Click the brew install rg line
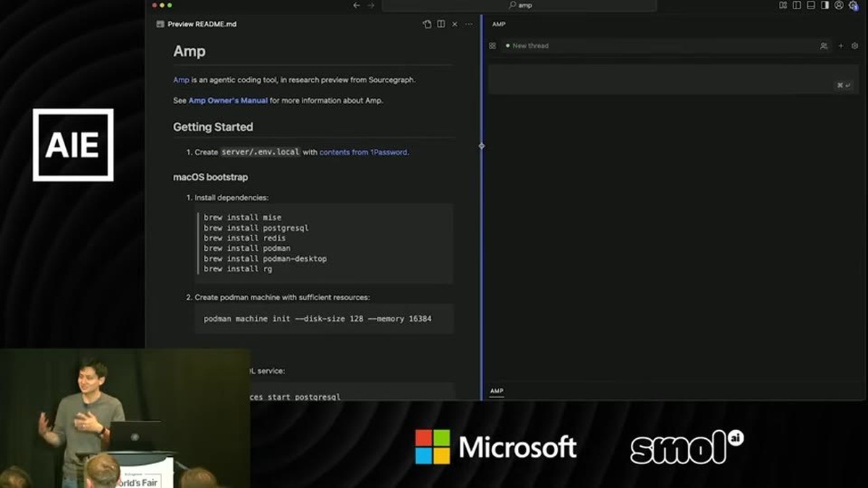Image resolution: width=868 pixels, height=488 pixels. click(x=238, y=268)
